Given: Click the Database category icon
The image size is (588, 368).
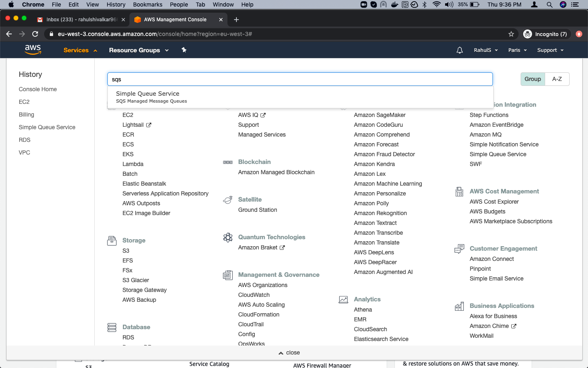Looking at the screenshot, I should click(x=112, y=328).
